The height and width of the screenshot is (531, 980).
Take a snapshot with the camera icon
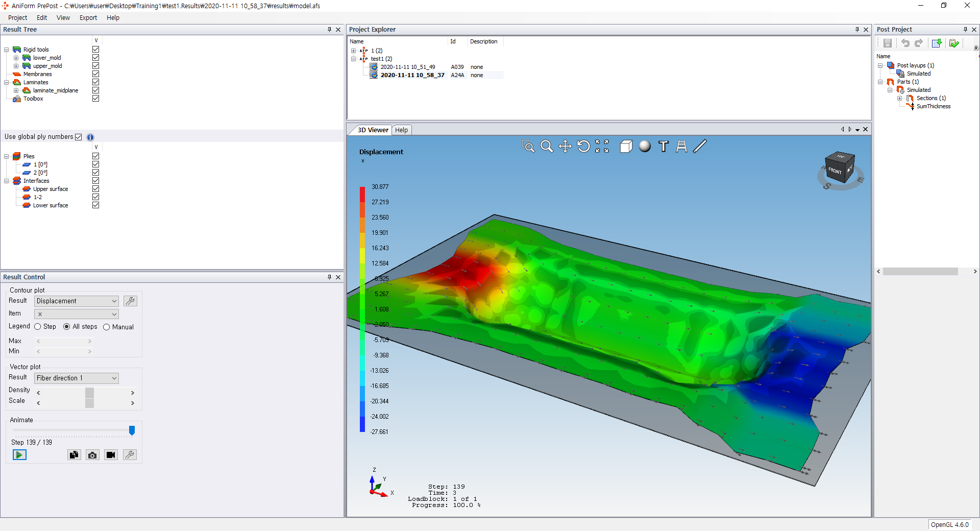[92, 455]
